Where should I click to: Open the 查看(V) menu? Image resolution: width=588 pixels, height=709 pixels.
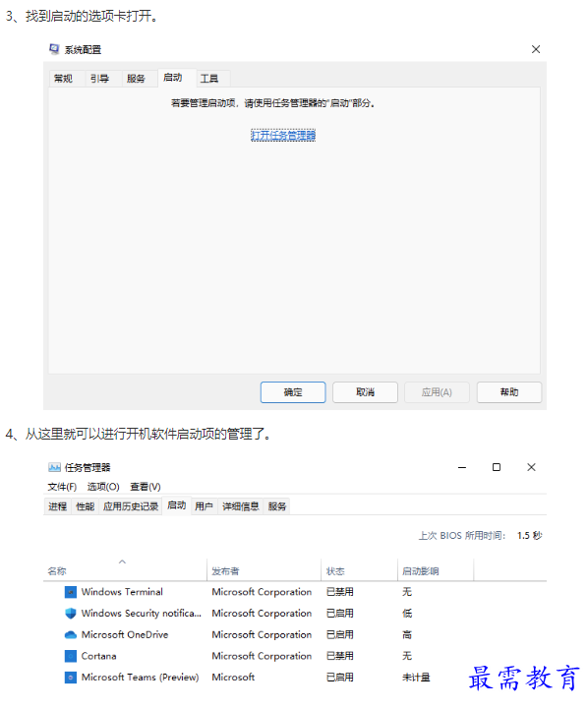[x=146, y=487]
